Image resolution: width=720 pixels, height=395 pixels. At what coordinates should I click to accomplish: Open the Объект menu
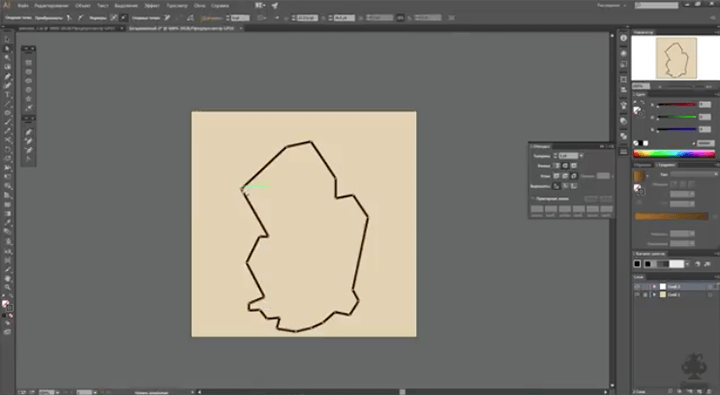click(83, 6)
